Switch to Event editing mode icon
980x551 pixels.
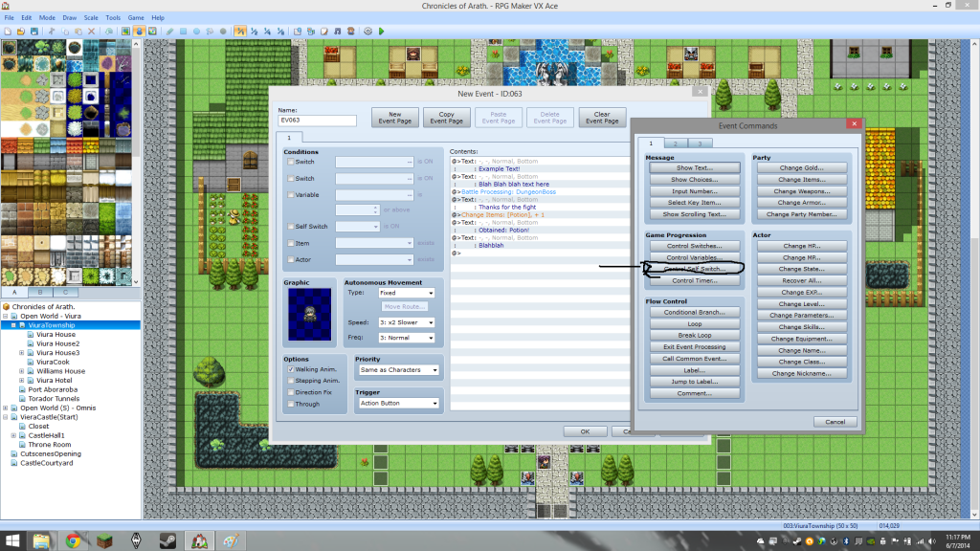coord(140,31)
